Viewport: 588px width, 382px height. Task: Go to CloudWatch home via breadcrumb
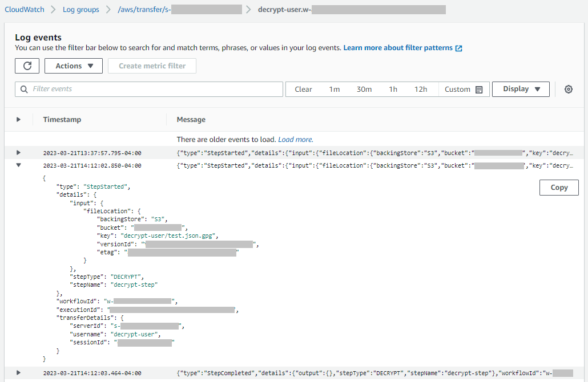click(x=24, y=9)
